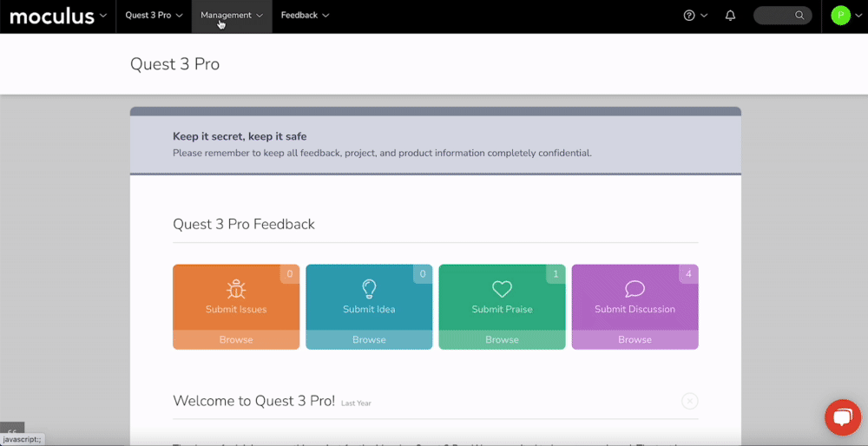This screenshot has width=868, height=446.
Task: Click the count badge on Submit Praise
Action: pos(556,274)
